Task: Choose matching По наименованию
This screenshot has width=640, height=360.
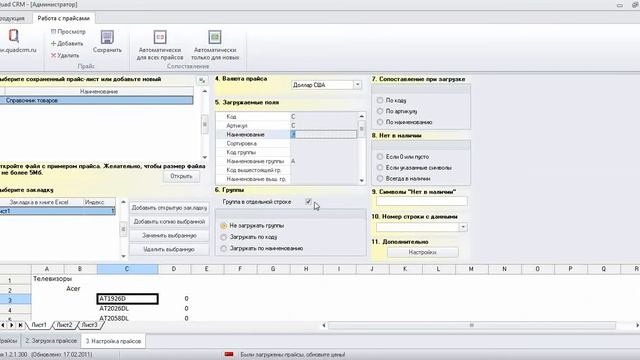Action: point(380,122)
